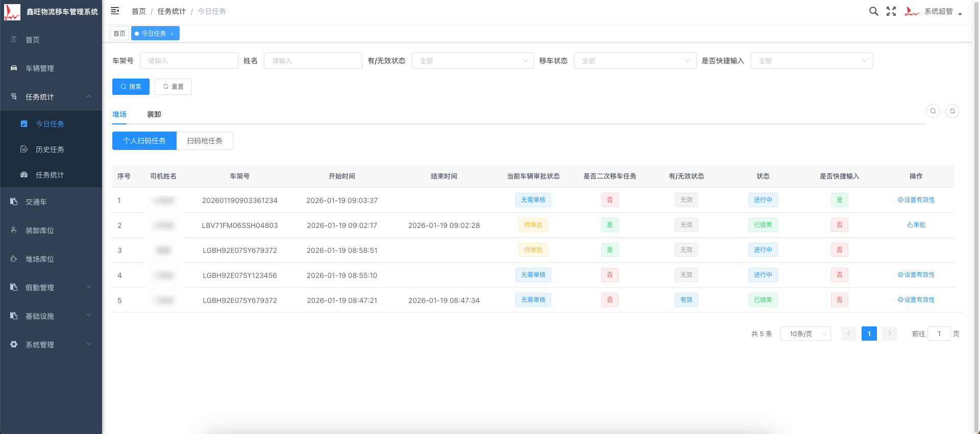This screenshot has width=980, height=434.
Task: Click the 基础设施 sidebar icon
Action: click(x=14, y=316)
